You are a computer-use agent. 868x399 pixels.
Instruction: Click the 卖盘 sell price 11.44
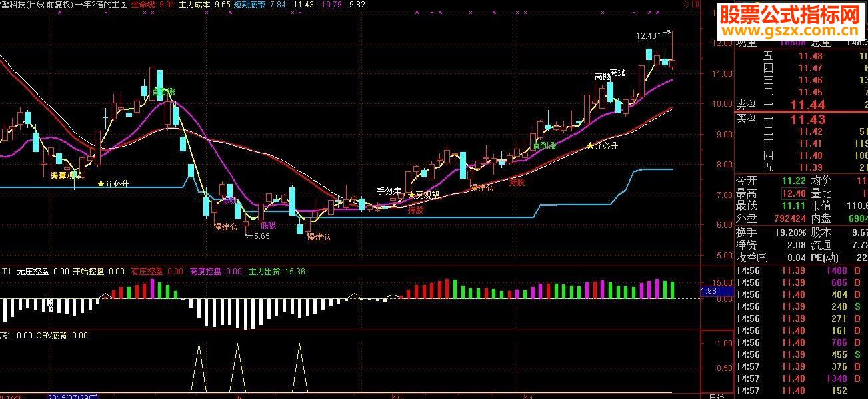(808, 105)
